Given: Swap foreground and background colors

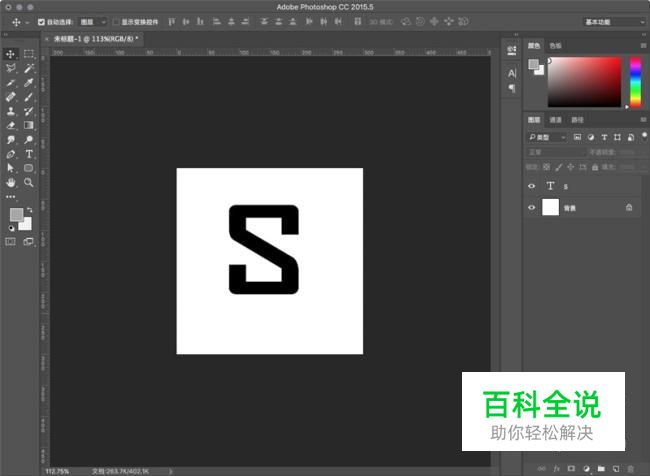Looking at the screenshot, I should 29,210.
